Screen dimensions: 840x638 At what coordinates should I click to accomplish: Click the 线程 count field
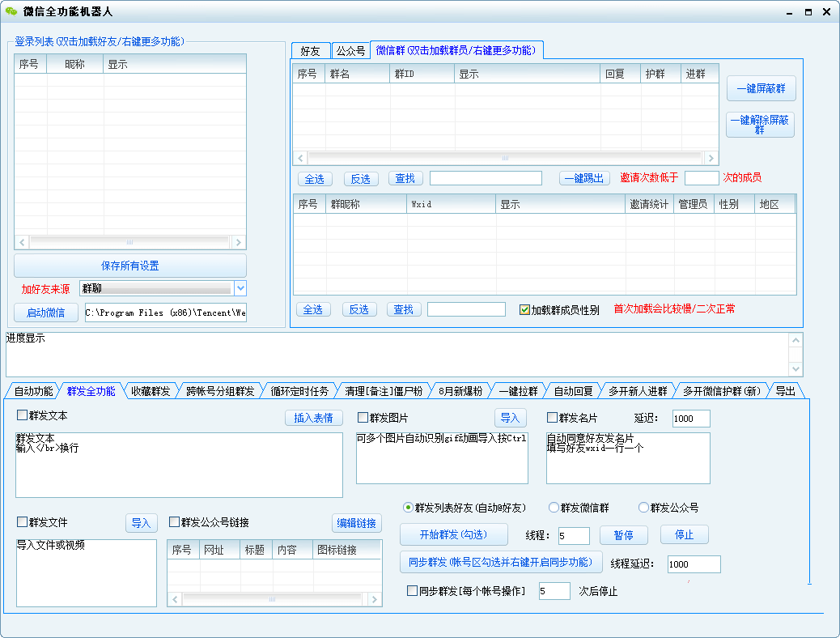tap(574, 536)
